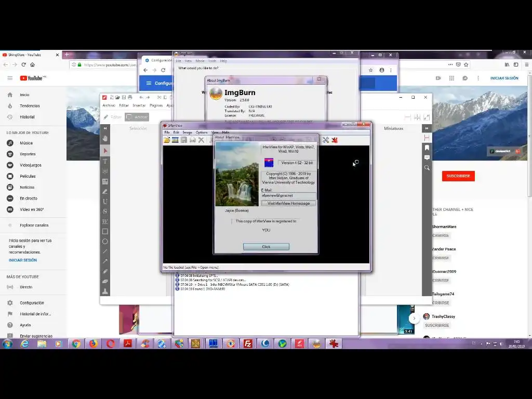The width and height of the screenshot is (532, 399).
Task: Open the Archivo menu in PDF editor
Action: tap(109, 105)
